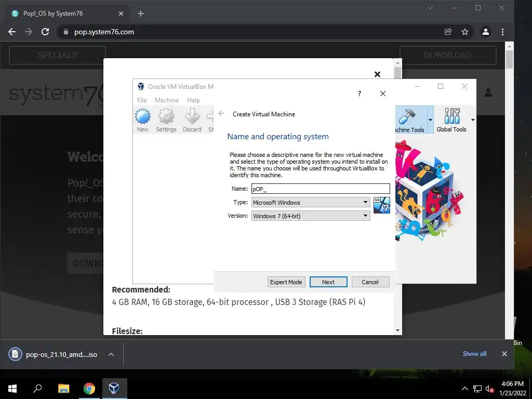Click VirtualBox icon in taskbar
Viewport: 532px width, 399px height.
pos(114,389)
